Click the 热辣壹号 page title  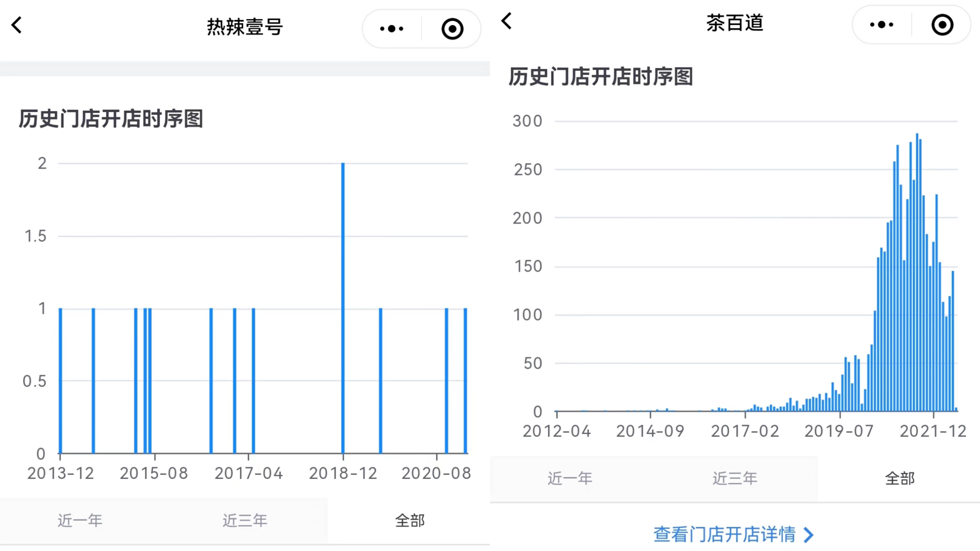coord(245,27)
